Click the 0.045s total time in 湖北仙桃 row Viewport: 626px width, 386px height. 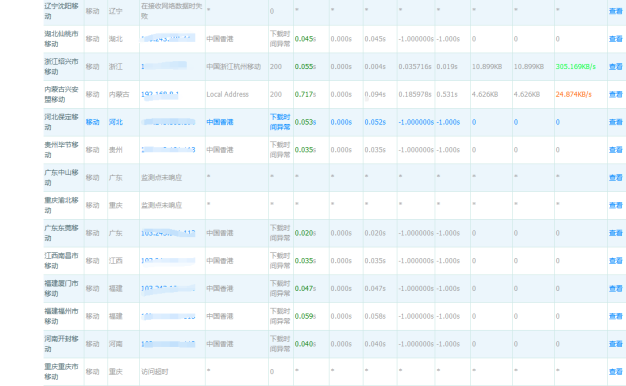[x=305, y=39]
